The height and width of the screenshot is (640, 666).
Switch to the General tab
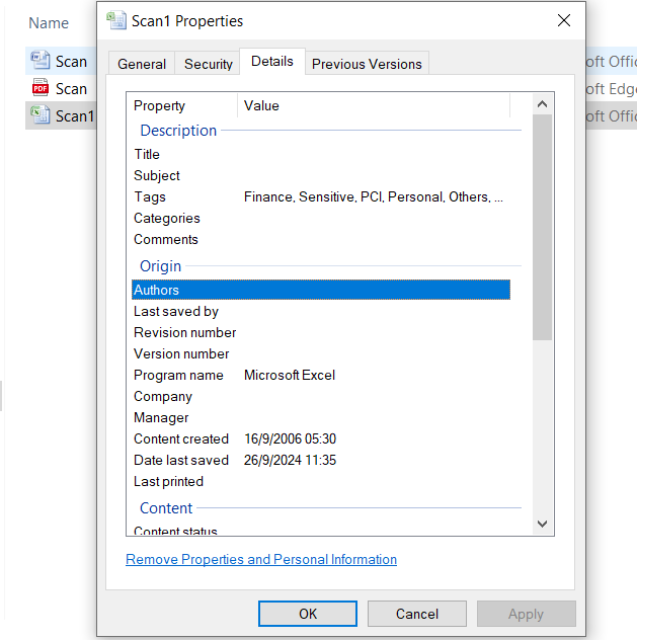click(141, 64)
